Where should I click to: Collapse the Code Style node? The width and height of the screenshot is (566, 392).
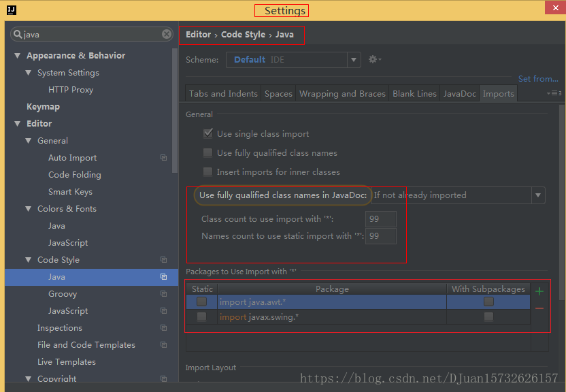[28, 260]
